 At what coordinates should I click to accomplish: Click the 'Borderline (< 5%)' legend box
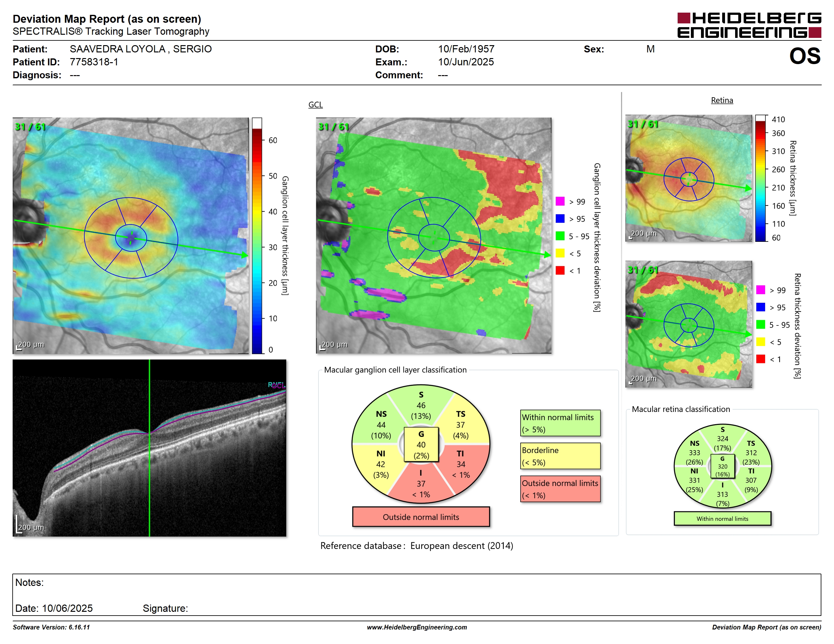pos(560,456)
